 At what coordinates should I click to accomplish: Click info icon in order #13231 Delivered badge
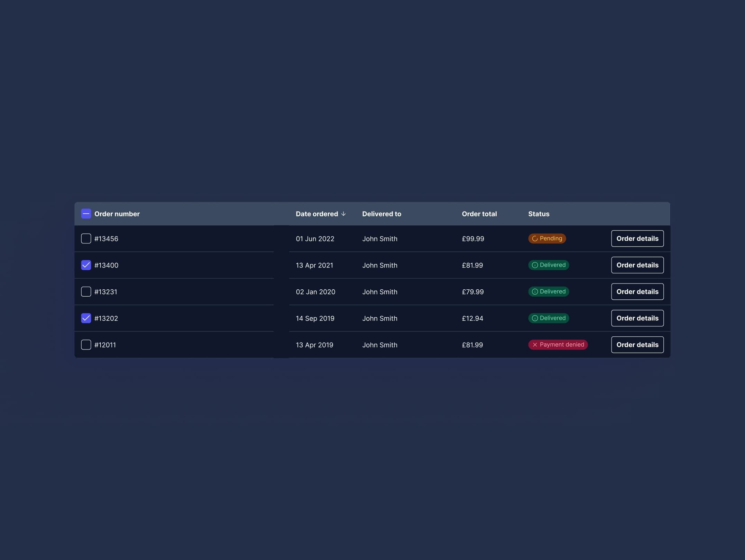(x=535, y=292)
